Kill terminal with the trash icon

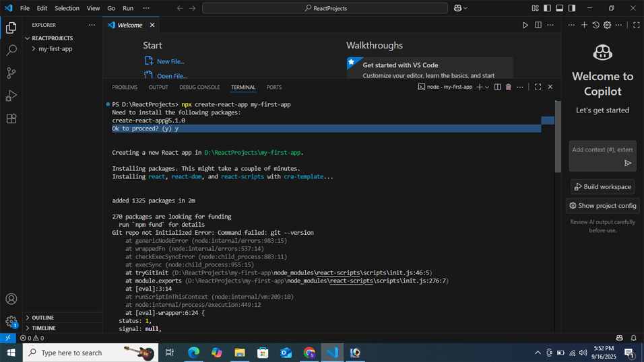click(509, 87)
